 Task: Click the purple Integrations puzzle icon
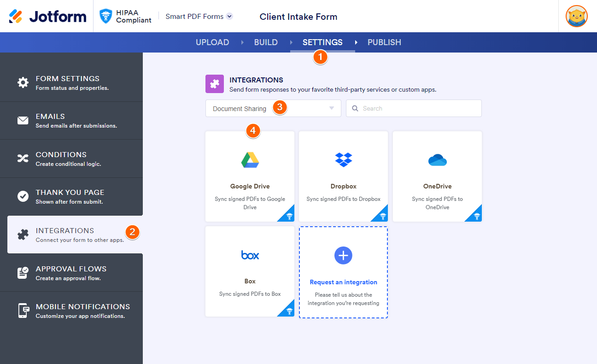click(214, 84)
